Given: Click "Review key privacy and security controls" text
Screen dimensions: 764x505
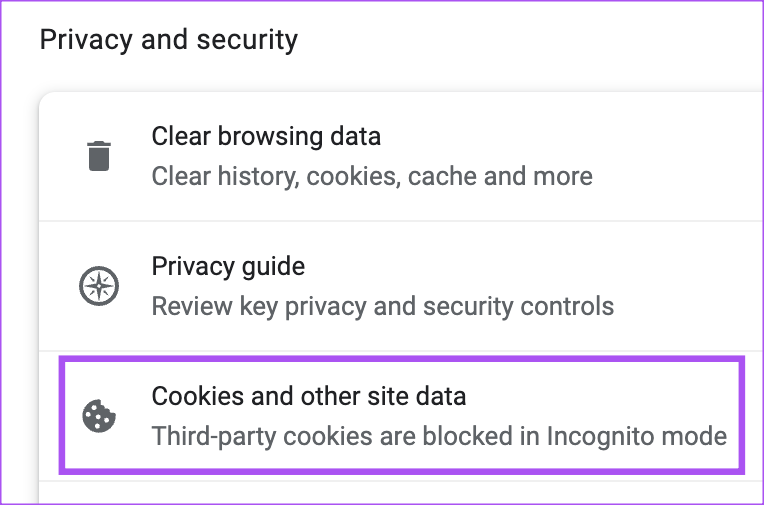Looking at the screenshot, I should [x=382, y=306].
